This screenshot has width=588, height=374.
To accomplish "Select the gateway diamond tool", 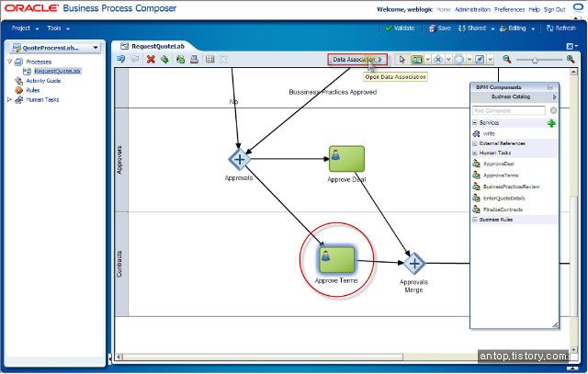I will (x=437, y=59).
